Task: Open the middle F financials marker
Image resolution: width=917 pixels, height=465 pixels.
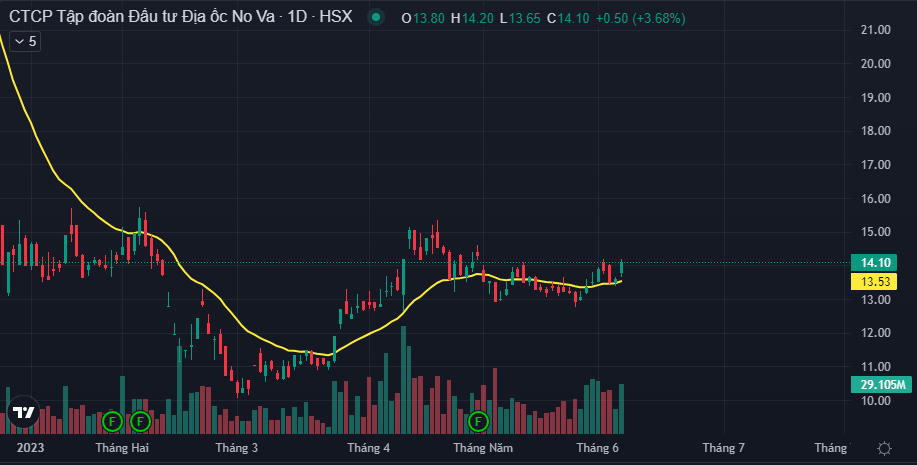Action: 140,421
